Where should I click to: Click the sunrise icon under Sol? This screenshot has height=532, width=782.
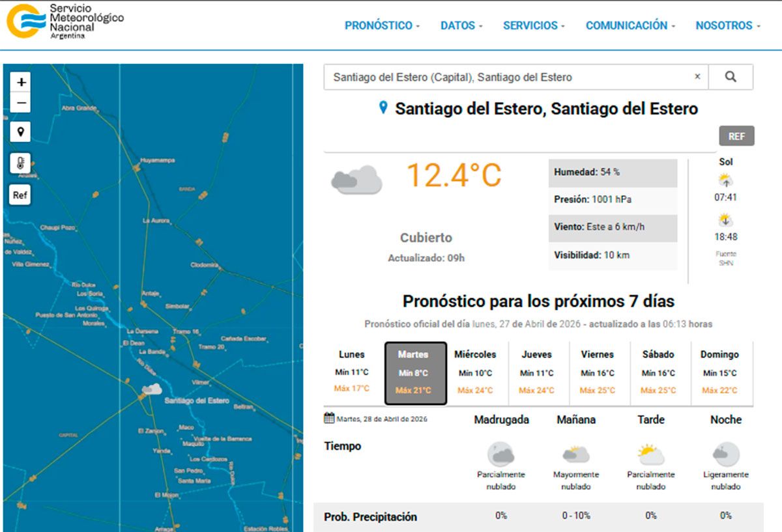[x=725, y=180]
